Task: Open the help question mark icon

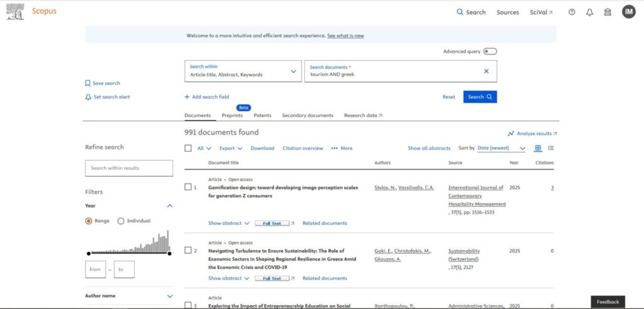Action: [572, 13]
